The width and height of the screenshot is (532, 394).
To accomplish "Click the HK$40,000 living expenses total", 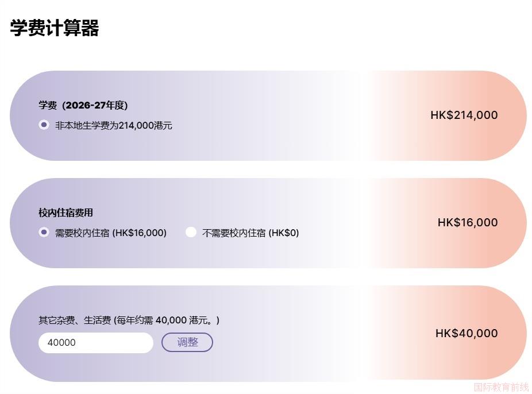I will point(466,333).
